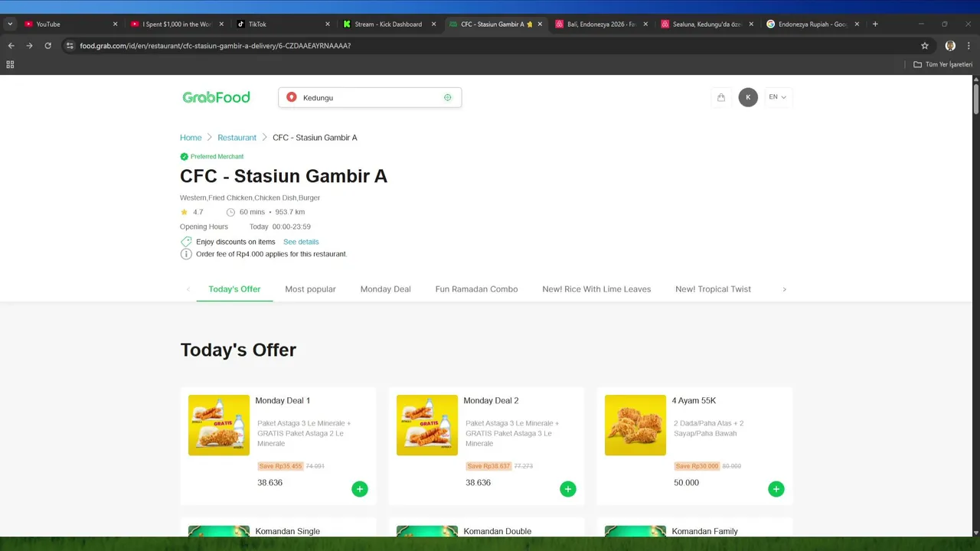
Task: Click the 4.7 star rating
Action: [x=192, y=212]
